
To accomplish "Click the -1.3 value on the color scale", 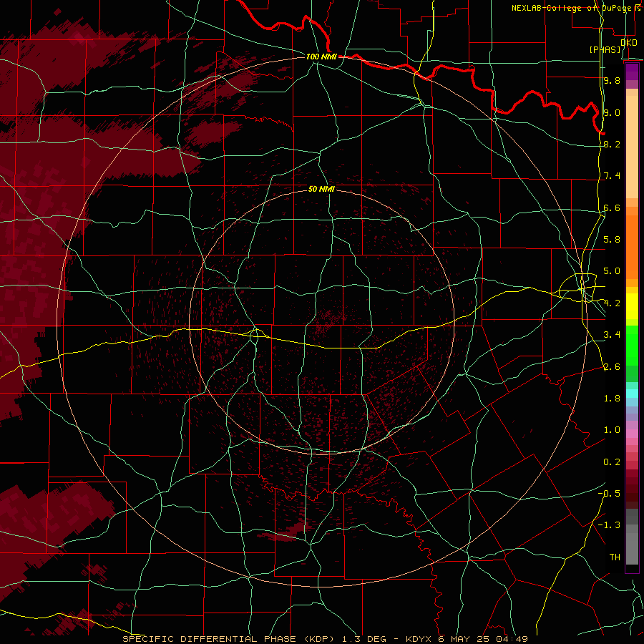I will [609, 525].
